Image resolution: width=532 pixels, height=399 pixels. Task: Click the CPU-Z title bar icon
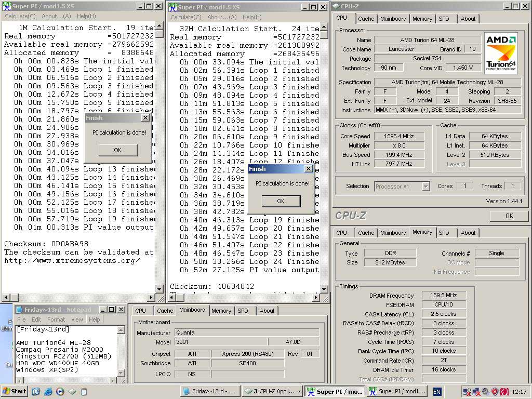pyautogui.click(x=336, y=6)
